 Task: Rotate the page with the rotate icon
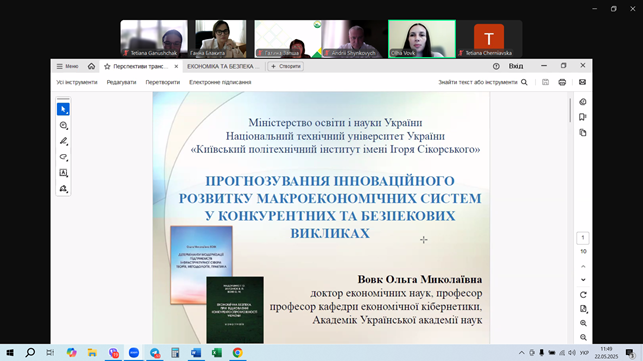pos(583,295)
